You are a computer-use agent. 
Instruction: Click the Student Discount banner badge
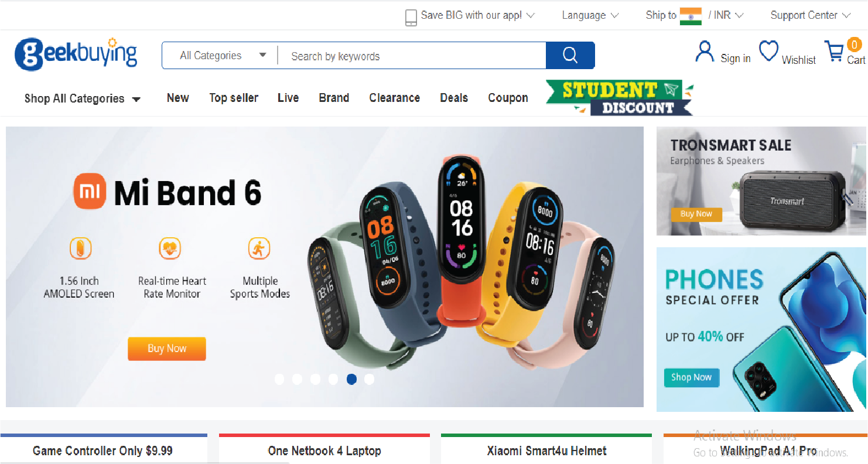pyautogui.click(x=620, y=98)
